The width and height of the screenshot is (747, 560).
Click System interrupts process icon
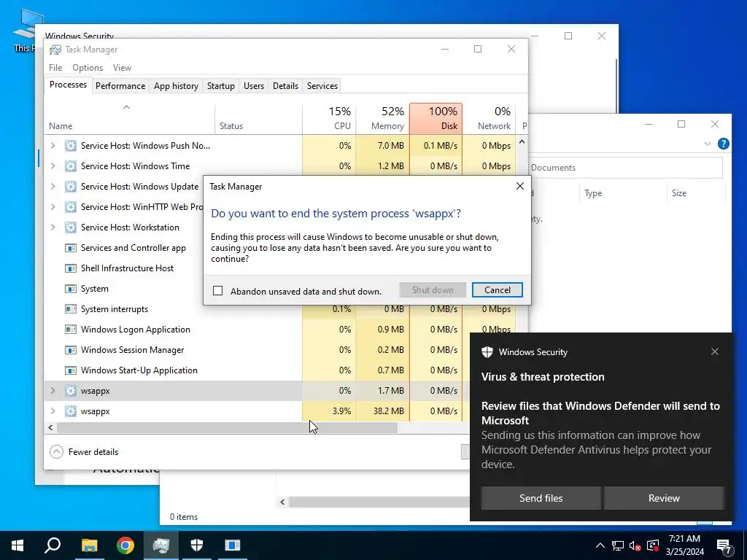(71, 309)
